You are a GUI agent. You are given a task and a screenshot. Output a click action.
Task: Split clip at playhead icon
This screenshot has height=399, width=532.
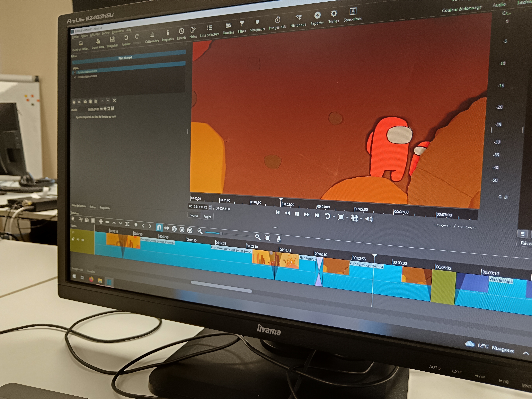point(127,224)
